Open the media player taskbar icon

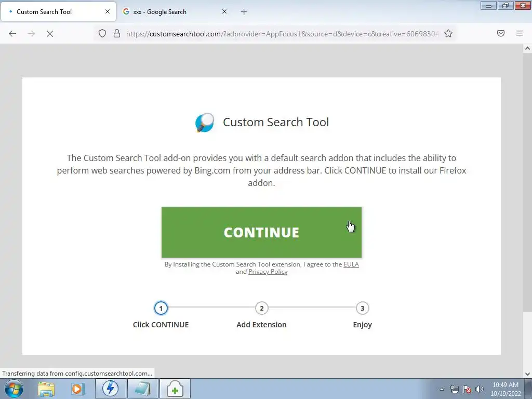tap(77, 389)
